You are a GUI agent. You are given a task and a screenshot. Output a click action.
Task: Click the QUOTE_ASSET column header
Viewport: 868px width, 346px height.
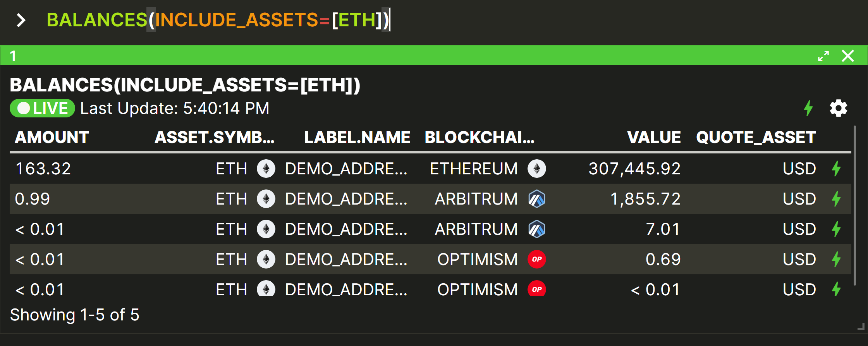click(756, 137)
